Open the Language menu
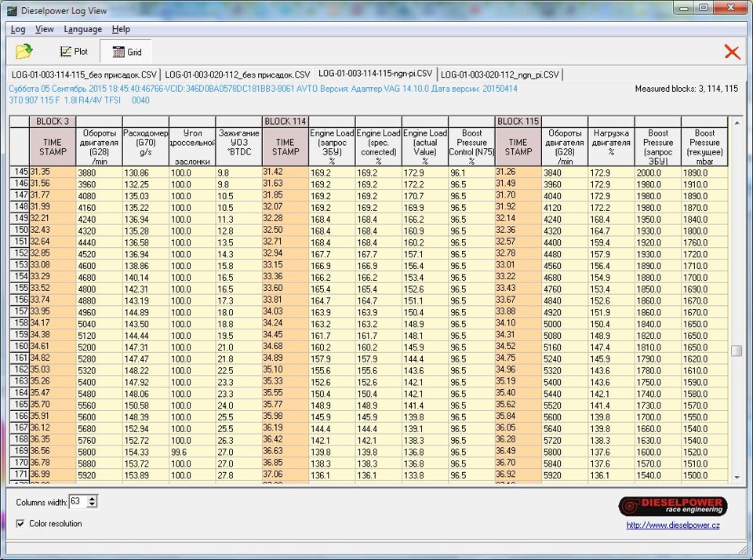 82,29
